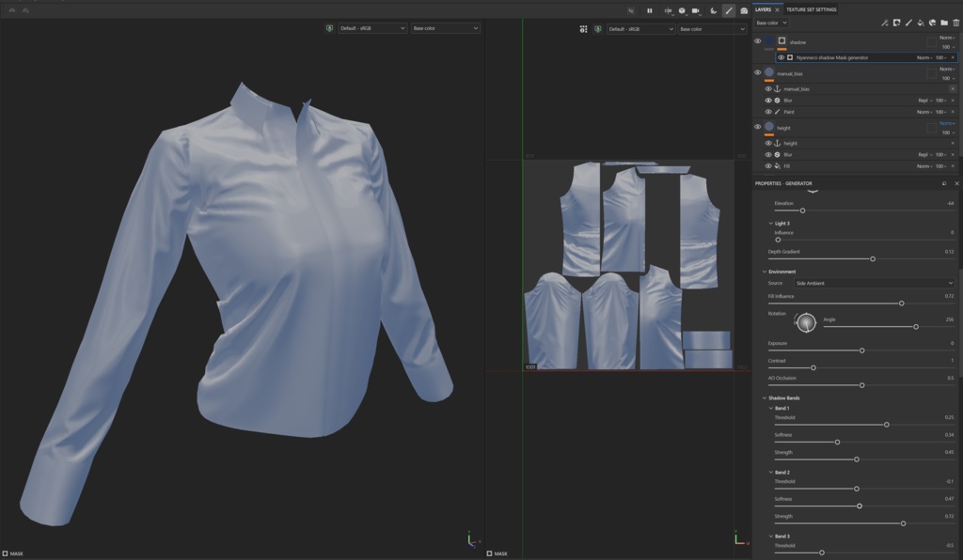Create a folder in the Layers panel
The width and height of the screenshot is (963, 560).
[x=944, y=23]
